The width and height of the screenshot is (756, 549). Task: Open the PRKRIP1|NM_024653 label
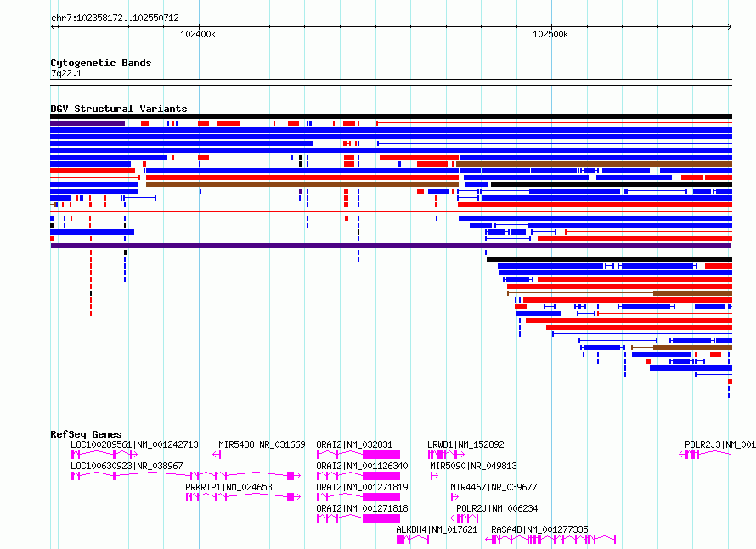tap(229, 487)
